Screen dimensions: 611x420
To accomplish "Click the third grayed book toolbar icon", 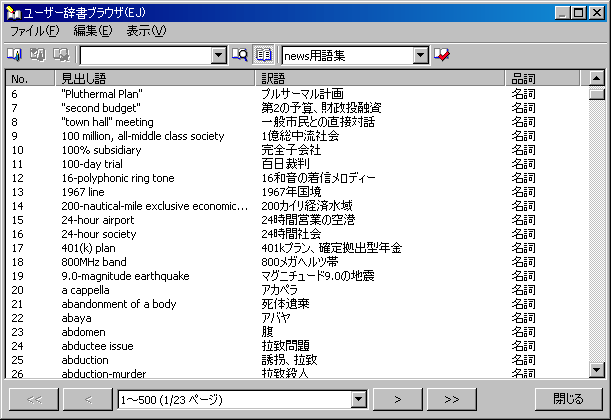I will coord(61,55).
